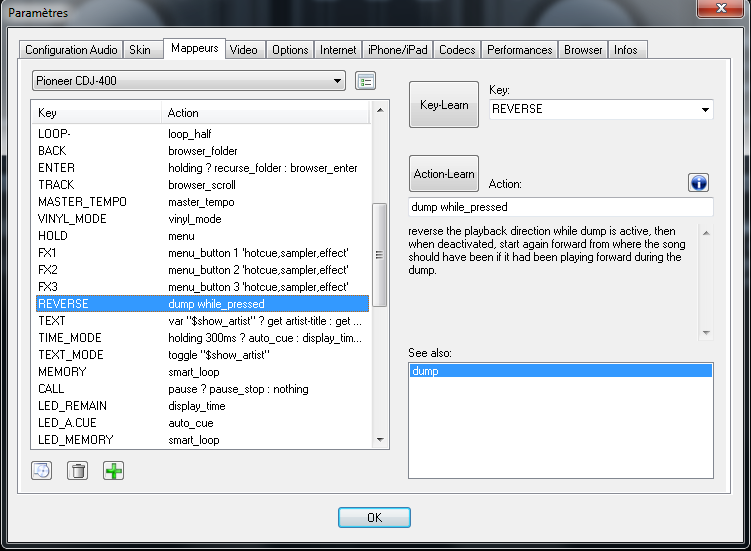Sort by the Action column header
This screenshot has width=751, height=551.
click(x=266, y=113)
